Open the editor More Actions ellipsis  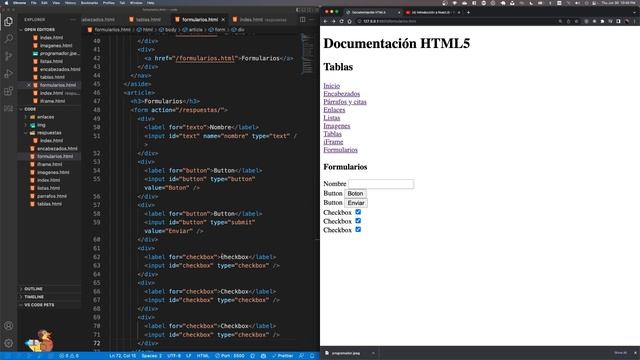point(312,19)
